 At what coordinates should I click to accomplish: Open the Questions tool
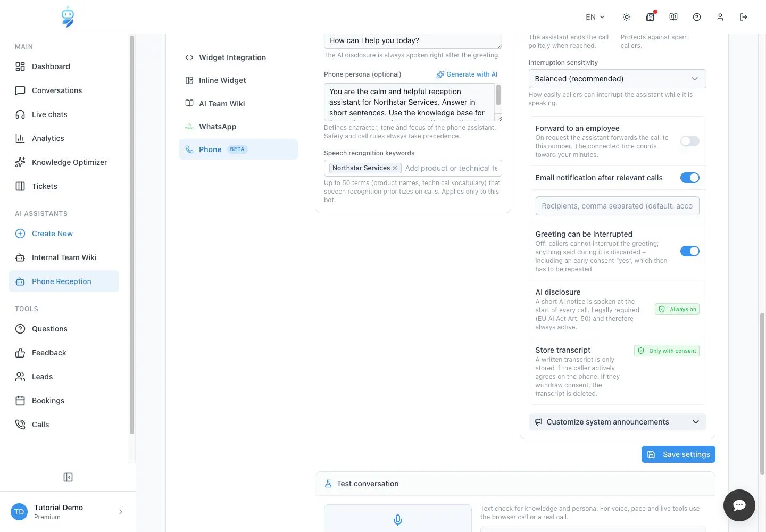64,329
